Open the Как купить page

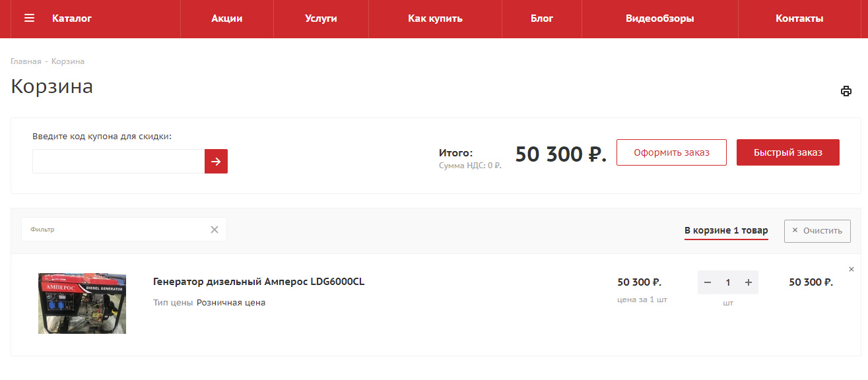pyautogui.click(x=435, y=18)
